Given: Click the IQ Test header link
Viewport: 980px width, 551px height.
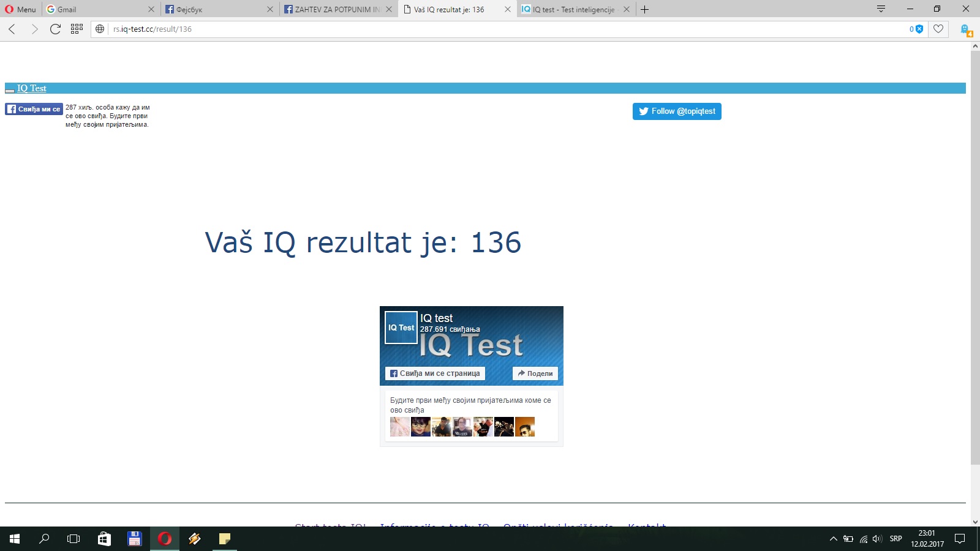Looking at the screenshot, I should (31, 88).
